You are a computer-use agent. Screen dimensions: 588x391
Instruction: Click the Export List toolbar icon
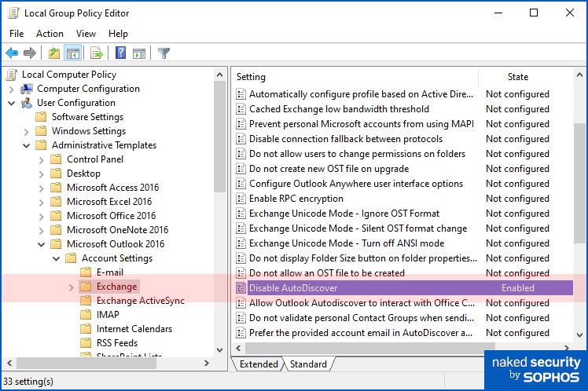click(x=97, y=53)
